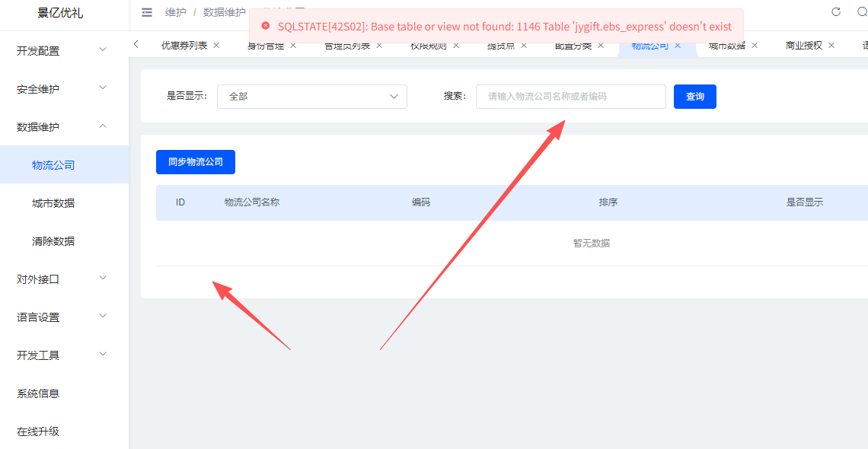Switch to the 城市数据 tab
This screenshot has width=868, height=449.
point(727,46)
